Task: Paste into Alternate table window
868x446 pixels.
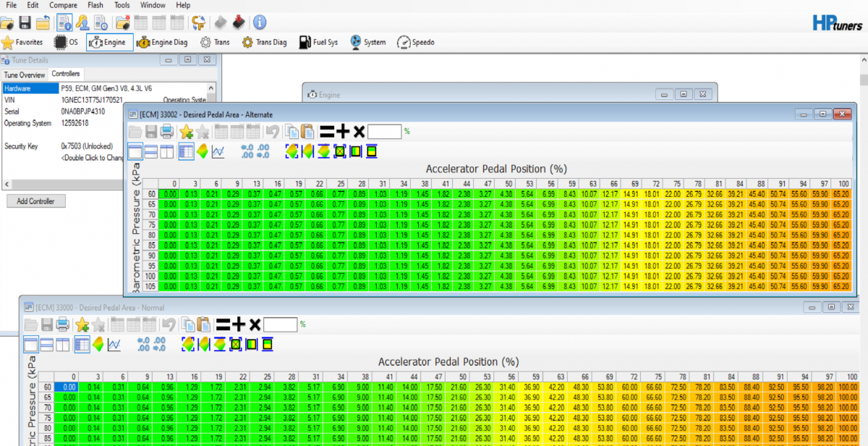Action: tap(307, 132)
